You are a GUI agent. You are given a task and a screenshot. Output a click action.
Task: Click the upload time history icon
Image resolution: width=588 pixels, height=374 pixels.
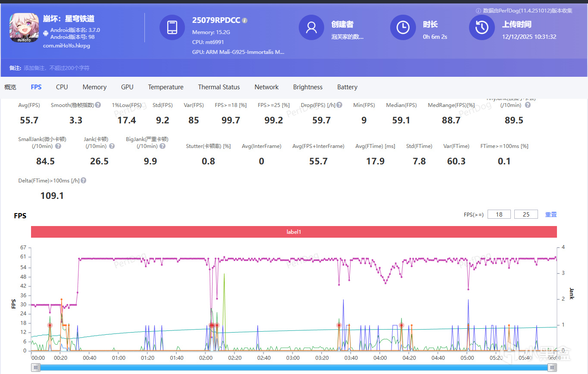tap(482, 28)
